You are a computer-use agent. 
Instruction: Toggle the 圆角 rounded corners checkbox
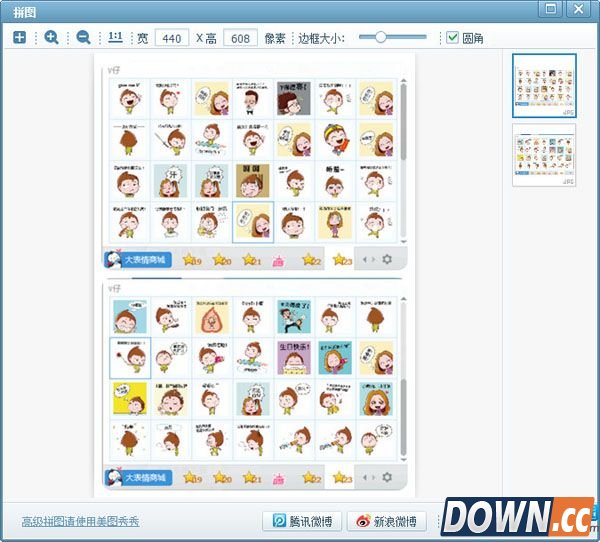(452, 38)
